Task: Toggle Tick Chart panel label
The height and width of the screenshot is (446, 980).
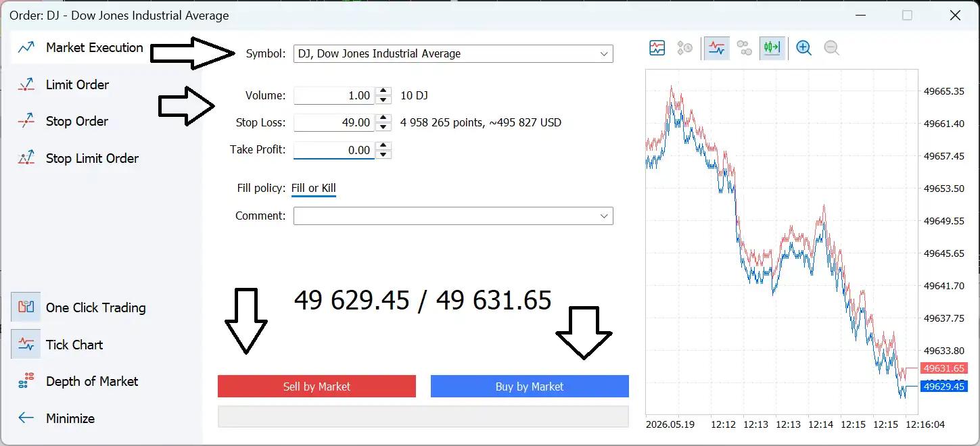Action: [74, 345]
